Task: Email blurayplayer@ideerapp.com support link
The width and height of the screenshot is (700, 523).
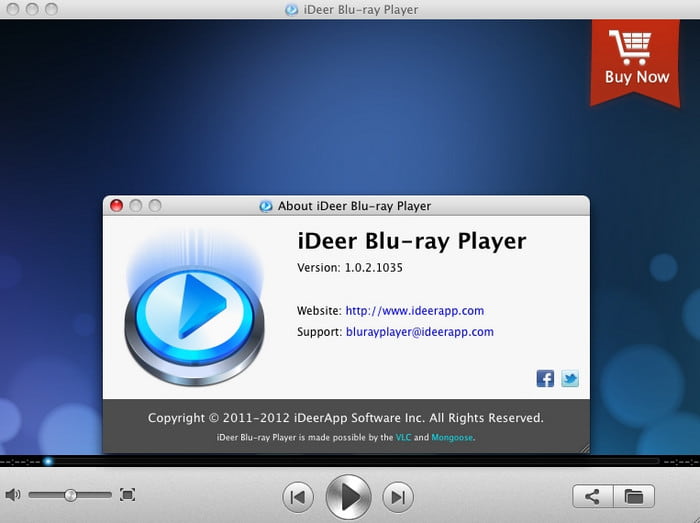Action: coord(420,332)
